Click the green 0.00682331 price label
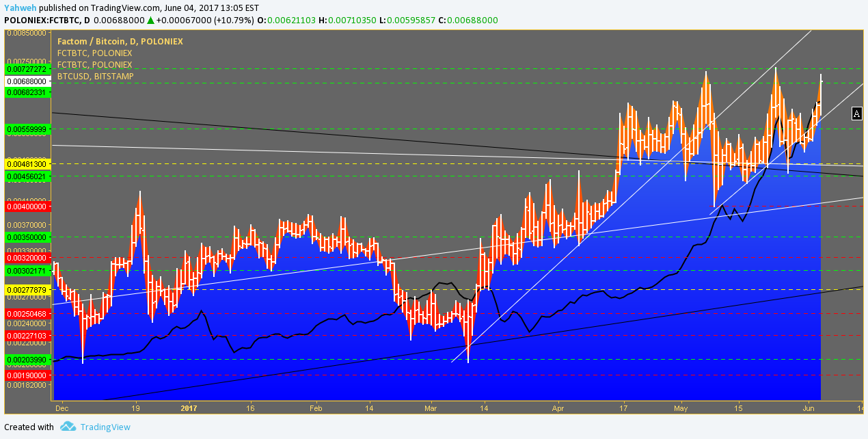 click(27, 92)
